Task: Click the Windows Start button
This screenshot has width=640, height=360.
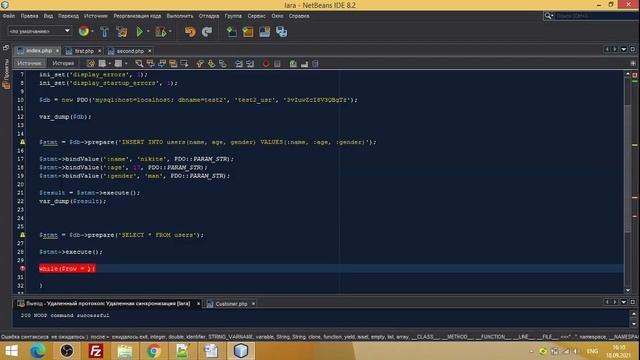Action: [11, 351]
